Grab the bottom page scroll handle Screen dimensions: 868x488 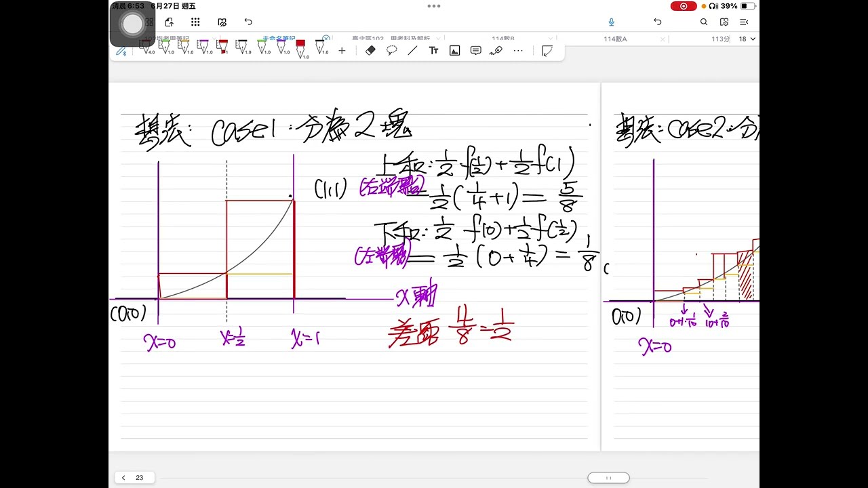[x=608, y=478]
